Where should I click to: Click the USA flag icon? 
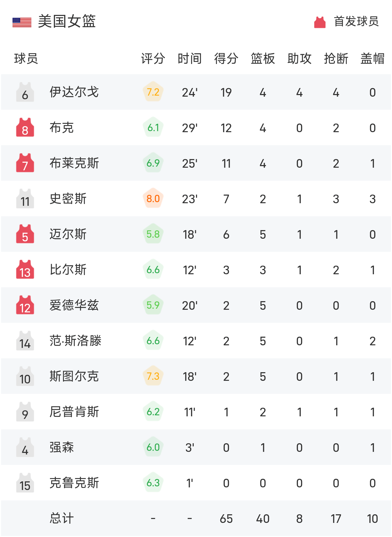[x=22, y=22]
